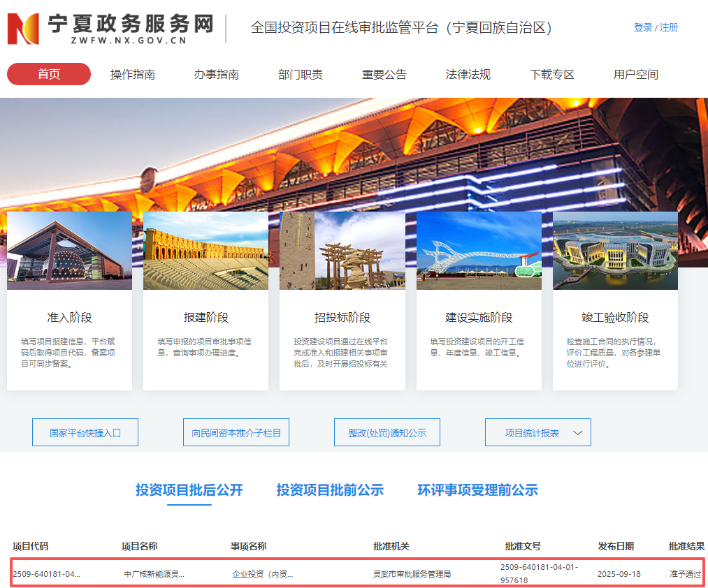
Task: Open the 竣工验收阶段 card image
Action: (x=615, y=251)
